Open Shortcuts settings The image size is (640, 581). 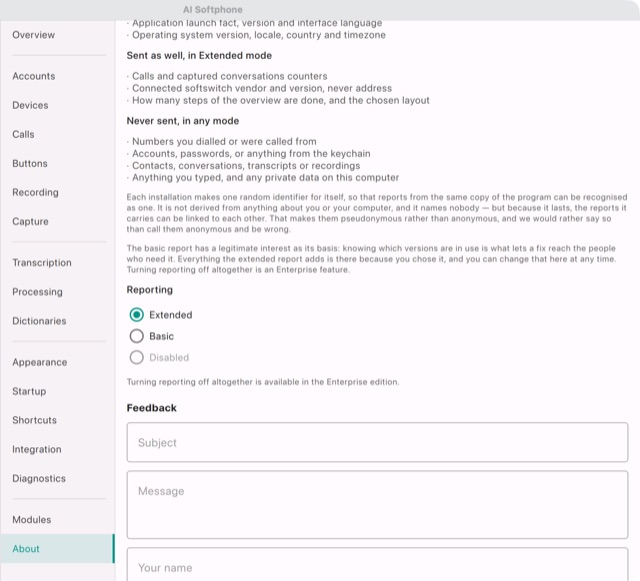tap(34, 420)
